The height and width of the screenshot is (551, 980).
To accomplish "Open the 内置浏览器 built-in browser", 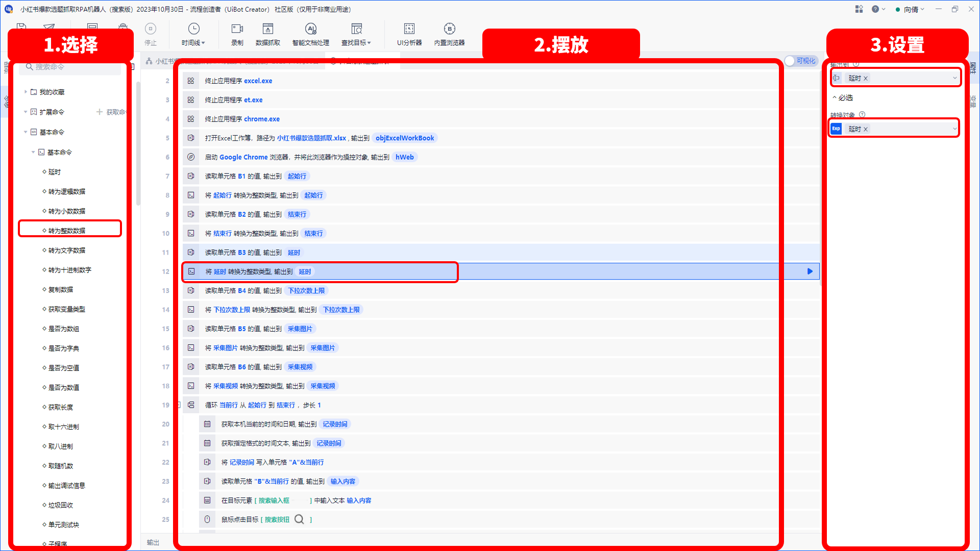I will tap(449, 34).
